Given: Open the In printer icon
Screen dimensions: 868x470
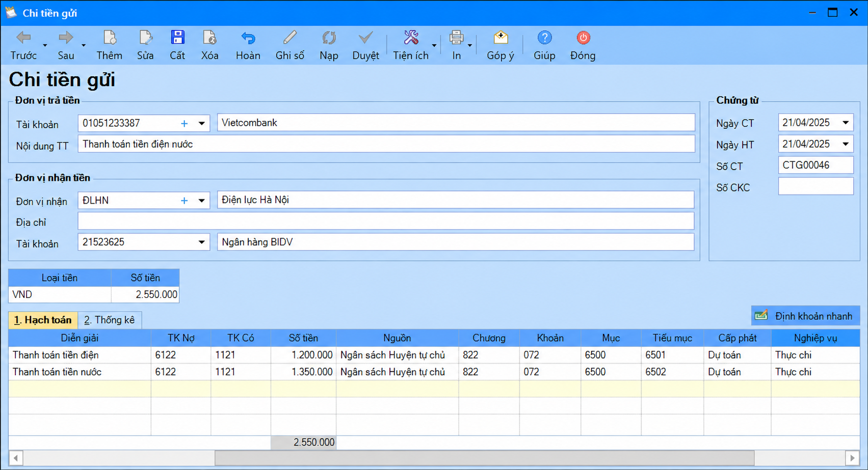Looking at the screenshot, I should [456, 38].
